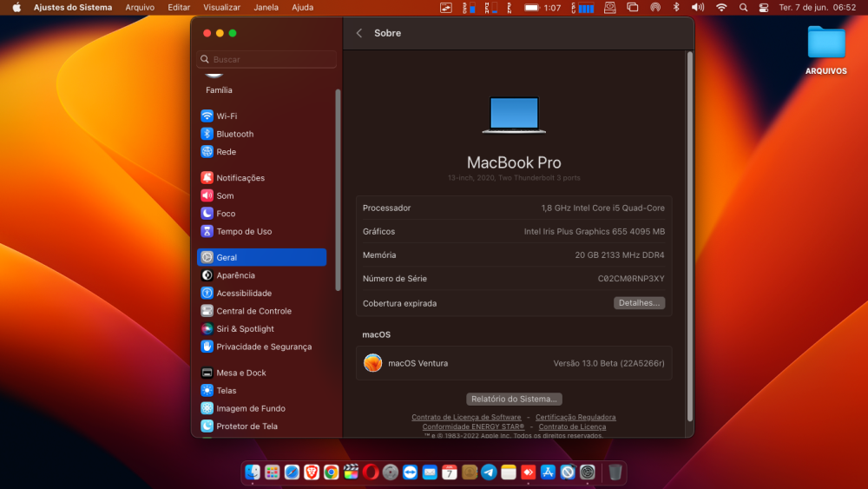This screenshot has height=489, width=868.
Task: Select Geral in the sidebar
Action: pyautogui.click(x=261, y=257)
